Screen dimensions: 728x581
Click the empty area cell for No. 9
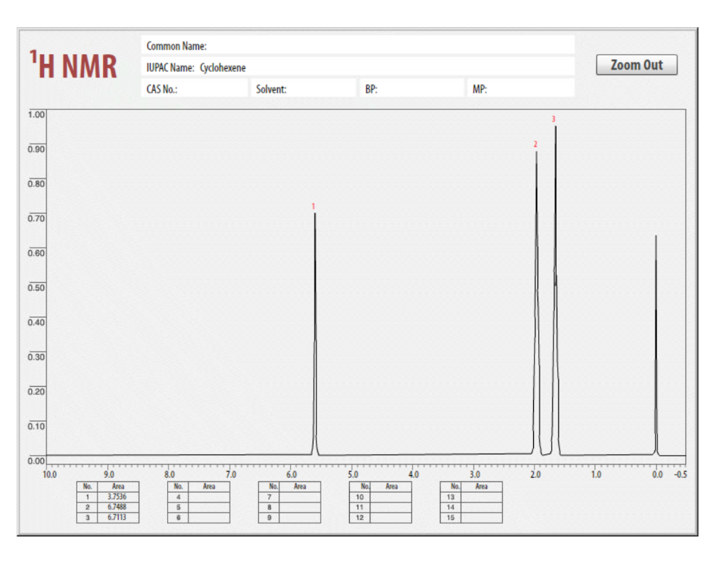(300, 518)
